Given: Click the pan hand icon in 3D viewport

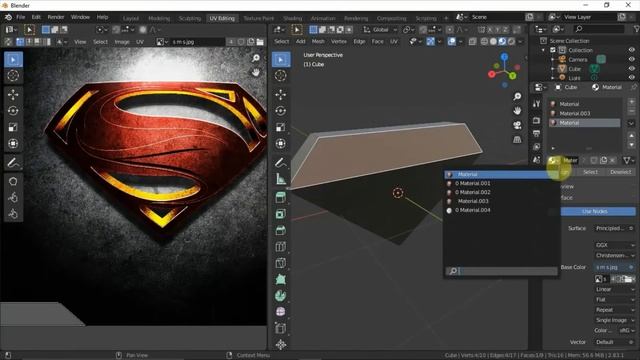Looking at the screenshot, I should tap(517, 111).
